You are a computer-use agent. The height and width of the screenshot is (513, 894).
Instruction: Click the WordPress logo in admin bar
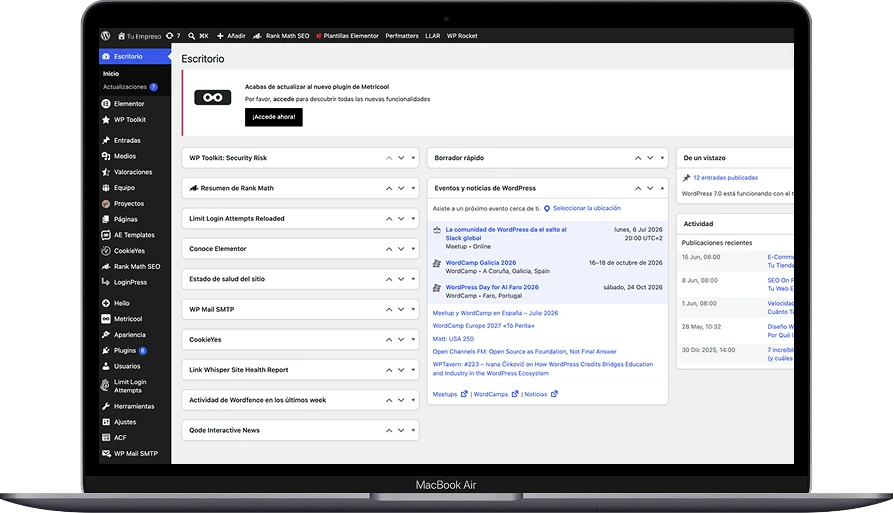pos(105,35)
